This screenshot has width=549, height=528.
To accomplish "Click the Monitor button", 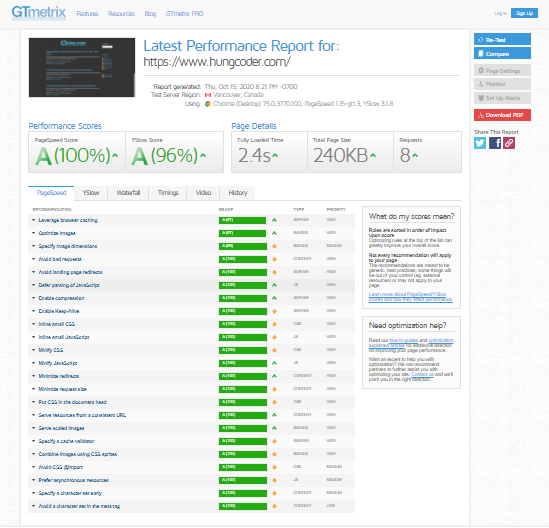I will [x=502, y=84].
